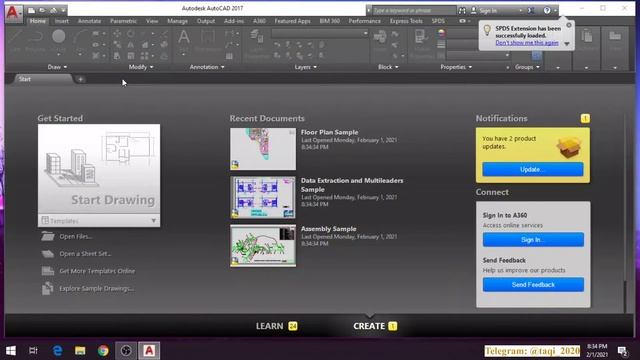This screenshot has width=640, height=360.
Task: Open Quick Access toolbar customize dropdown arrow
Action: click(63, 11)
